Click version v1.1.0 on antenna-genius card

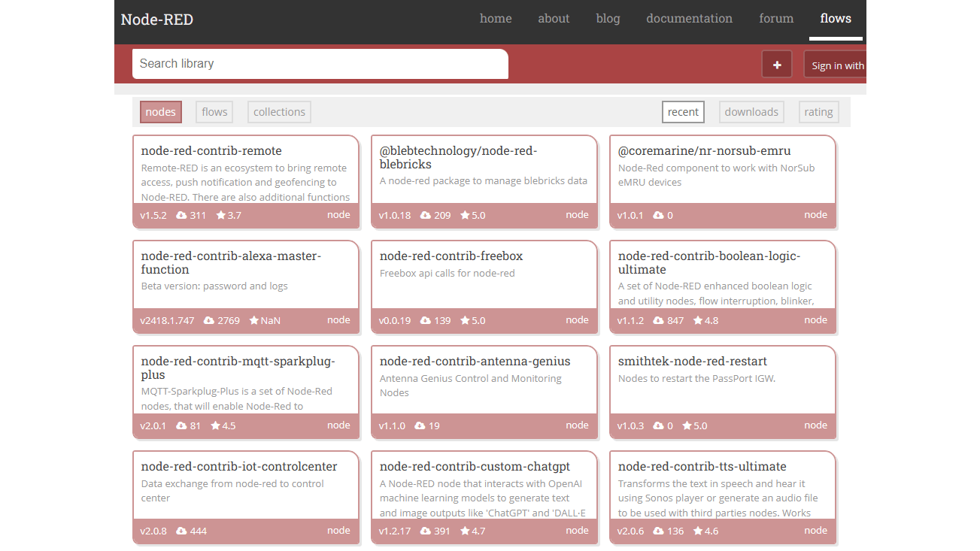(392, 425)
